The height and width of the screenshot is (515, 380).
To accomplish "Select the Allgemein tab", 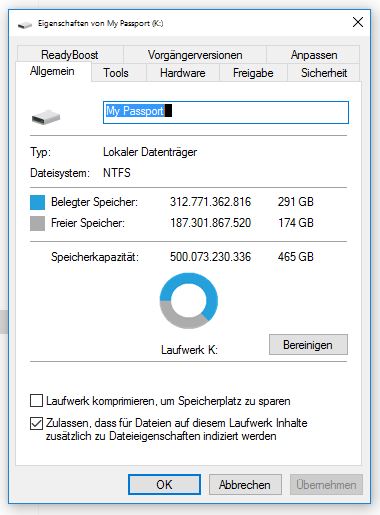I will click(x=52, y=71).
